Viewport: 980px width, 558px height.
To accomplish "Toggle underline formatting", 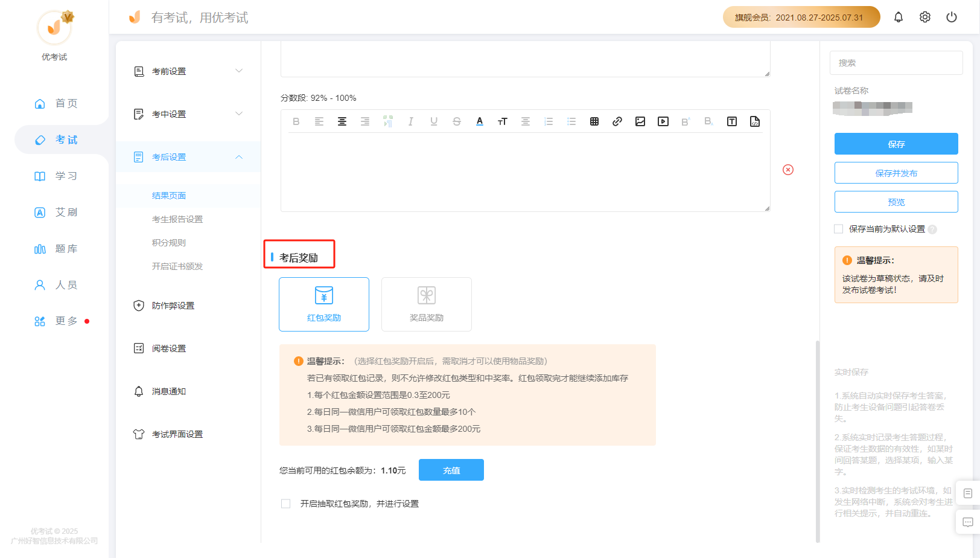I will coord(434,121).
